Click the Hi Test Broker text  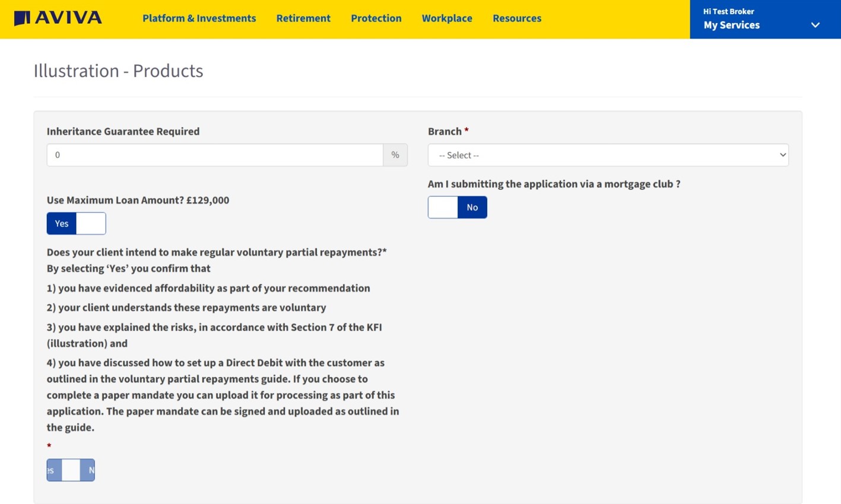tap(728, 11)
